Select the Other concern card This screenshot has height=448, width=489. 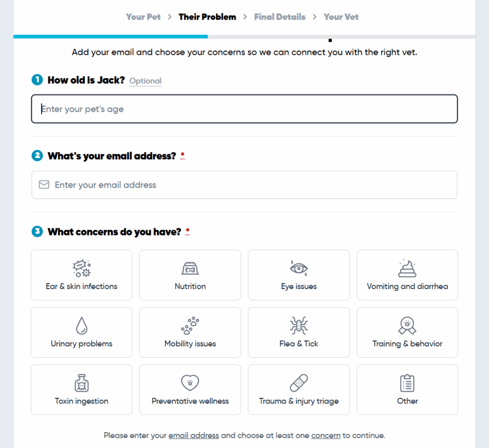click(407, 390)
